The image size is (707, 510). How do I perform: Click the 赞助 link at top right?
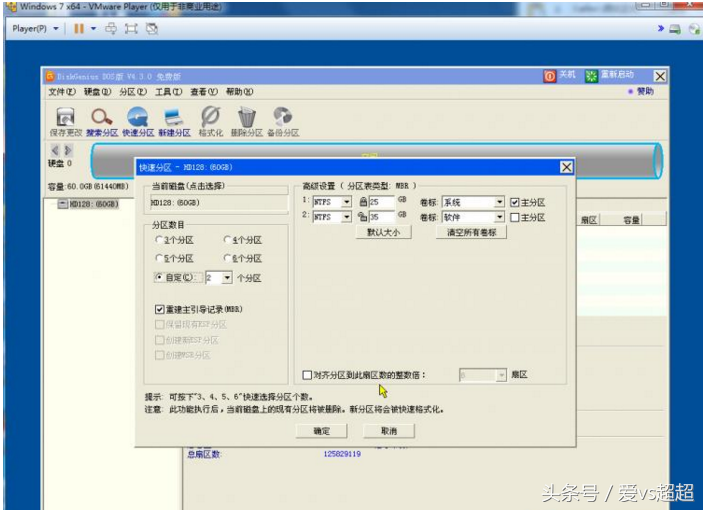[x=645, y=92]
